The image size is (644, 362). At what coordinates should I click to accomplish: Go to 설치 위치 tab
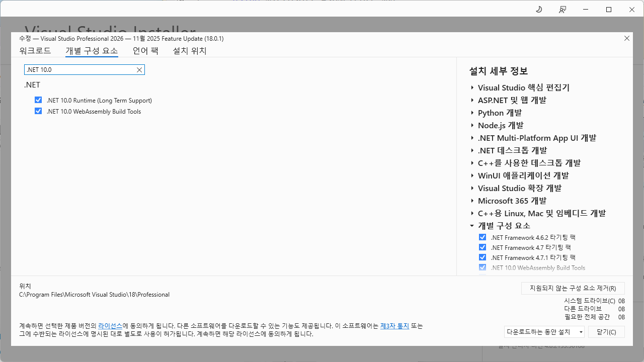pos(190,51)
